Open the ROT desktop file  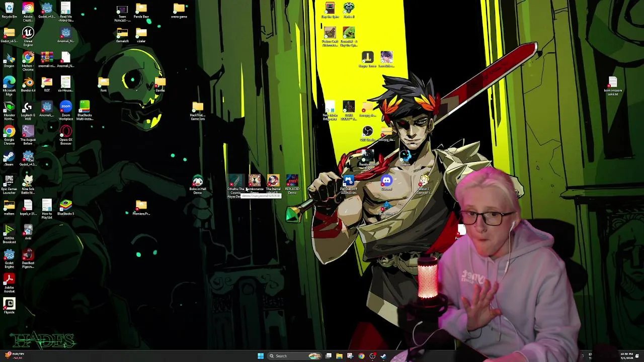(x=47, y=84)
